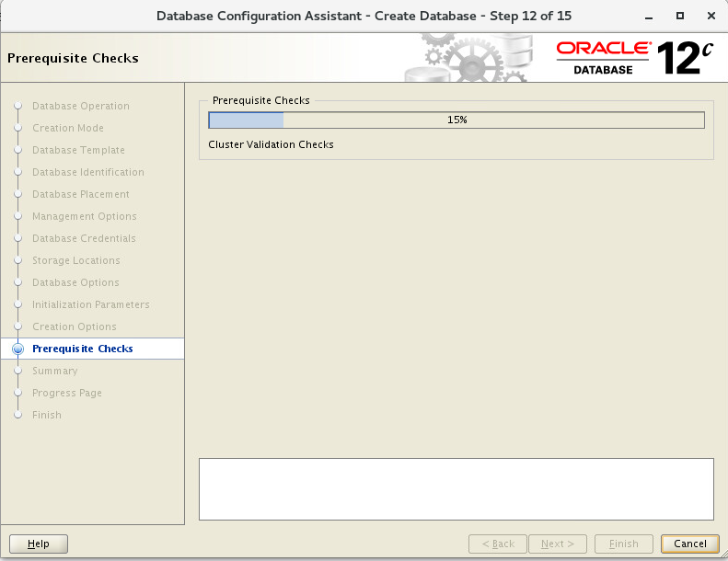Select the Finish step in sidebar
728x561 pixels.
point(46,415)
